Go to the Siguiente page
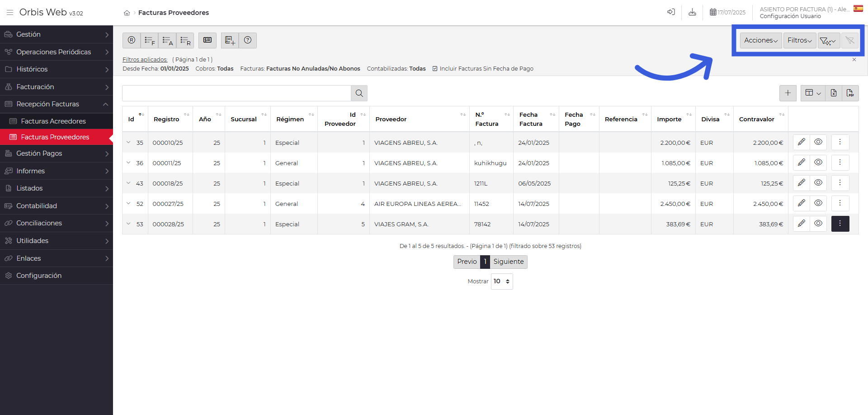This screenshot has width=868, height=415. pyautogui.click(x=508, y=262)
